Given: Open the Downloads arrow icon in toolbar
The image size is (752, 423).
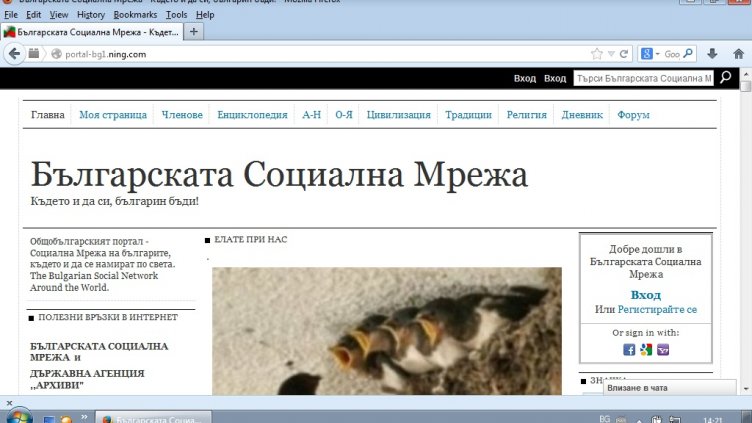Looking at the screenshot, I should coord(712,54).
